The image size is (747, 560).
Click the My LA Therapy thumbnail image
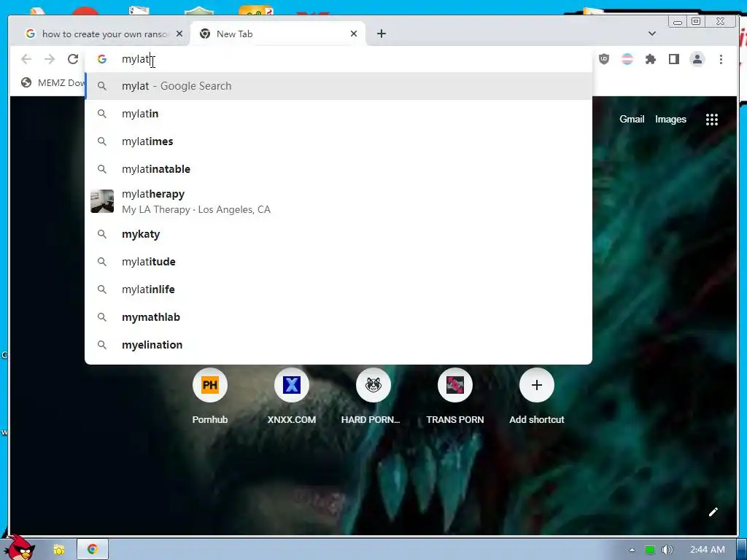tap(102, 201)
